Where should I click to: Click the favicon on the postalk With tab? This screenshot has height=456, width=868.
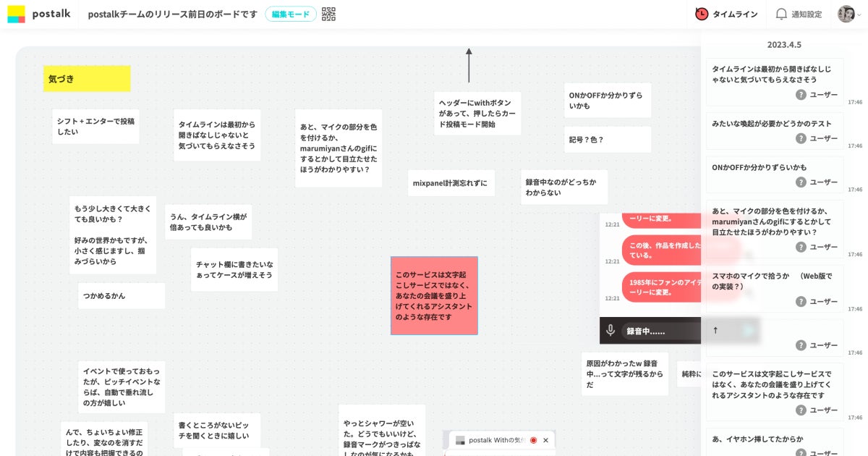point(460,440)
